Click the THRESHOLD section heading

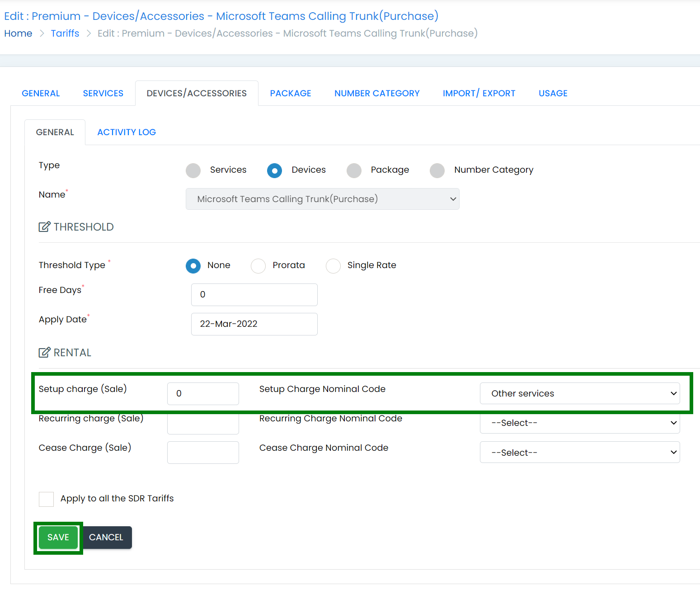pyautogui.click(x=84, y=227)
